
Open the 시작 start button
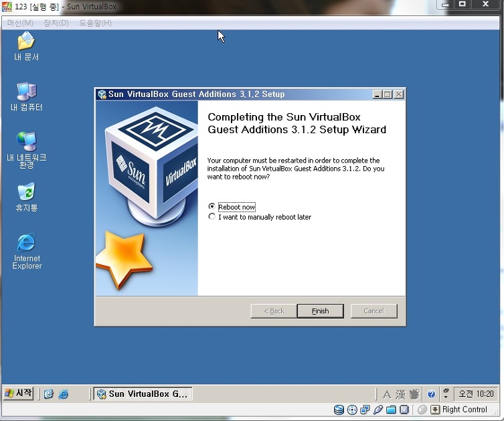pyautogui.click(x=19, y=393)
